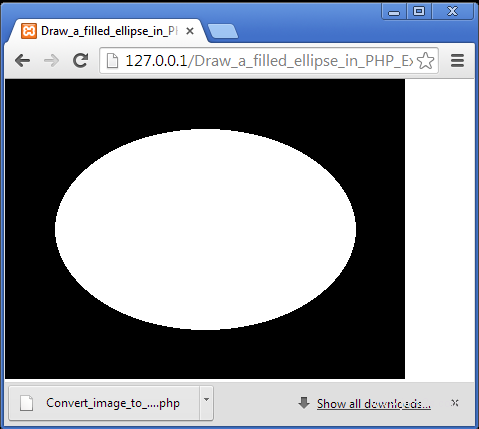Close the Draw_a_filled_ellipse tab
Viewport: 479px width, 429px height.
coord(190,31)
